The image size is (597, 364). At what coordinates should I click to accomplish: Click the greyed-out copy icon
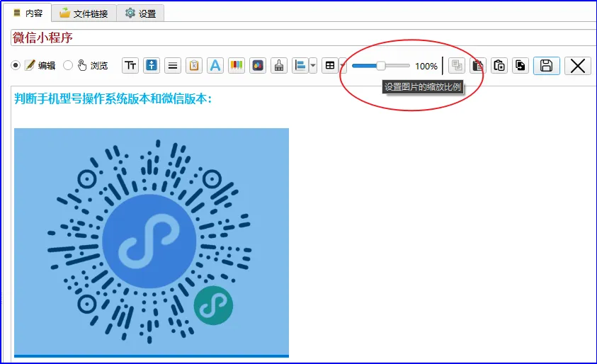tap(457, 65)
